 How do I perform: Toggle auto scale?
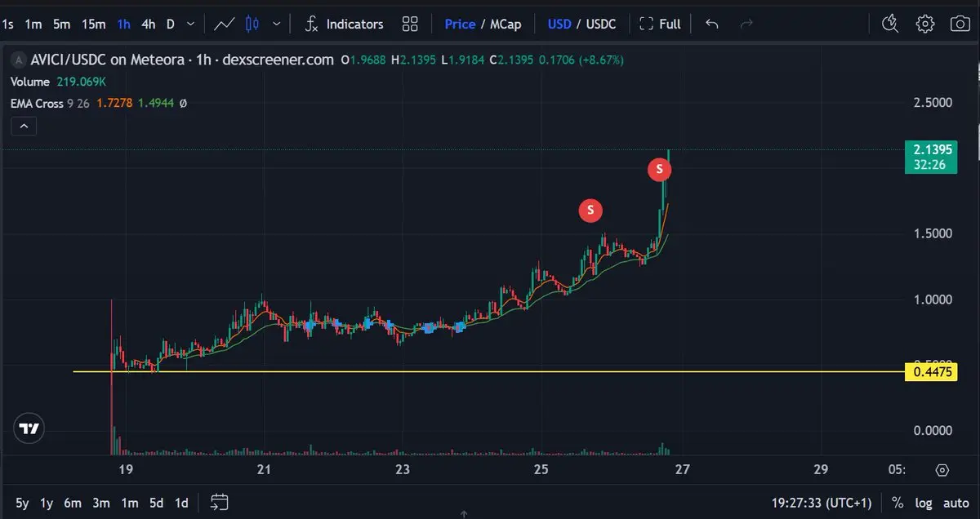[955, 503]
